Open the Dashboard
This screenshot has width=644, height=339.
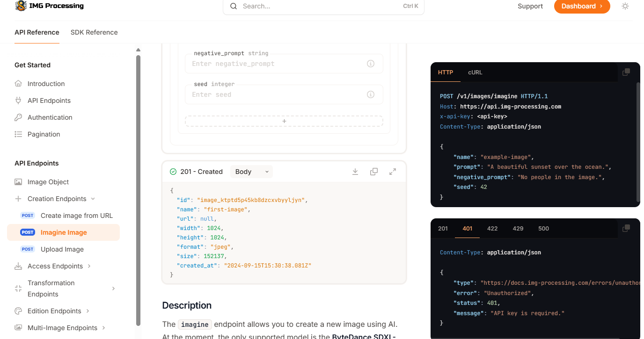pos(582,6)
